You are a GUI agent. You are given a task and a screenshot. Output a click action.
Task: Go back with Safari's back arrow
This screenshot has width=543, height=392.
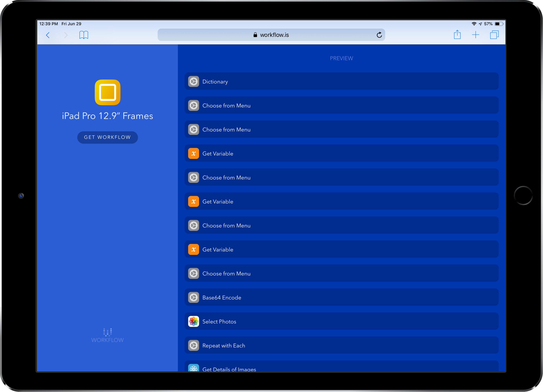pos(48,35)
